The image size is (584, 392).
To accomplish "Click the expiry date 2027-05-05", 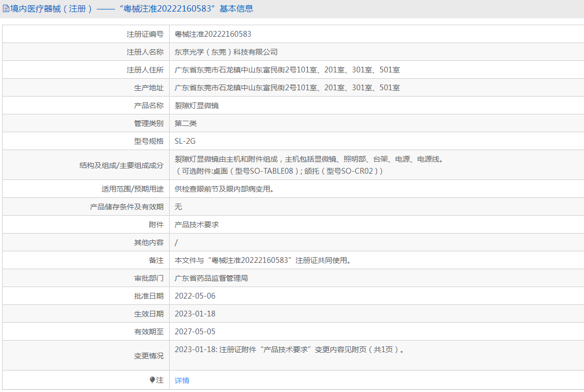I will (195, 332).
